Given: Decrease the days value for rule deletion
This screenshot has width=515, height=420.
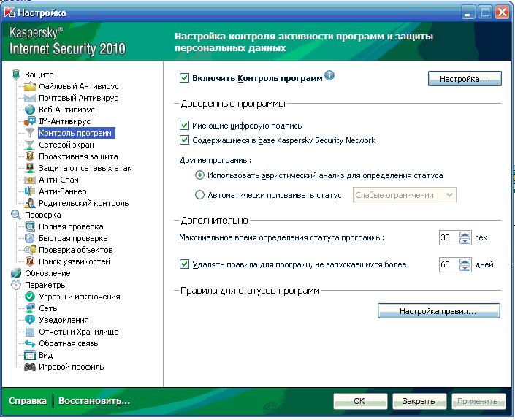Looking at the screenshot, I should [465, 268].
